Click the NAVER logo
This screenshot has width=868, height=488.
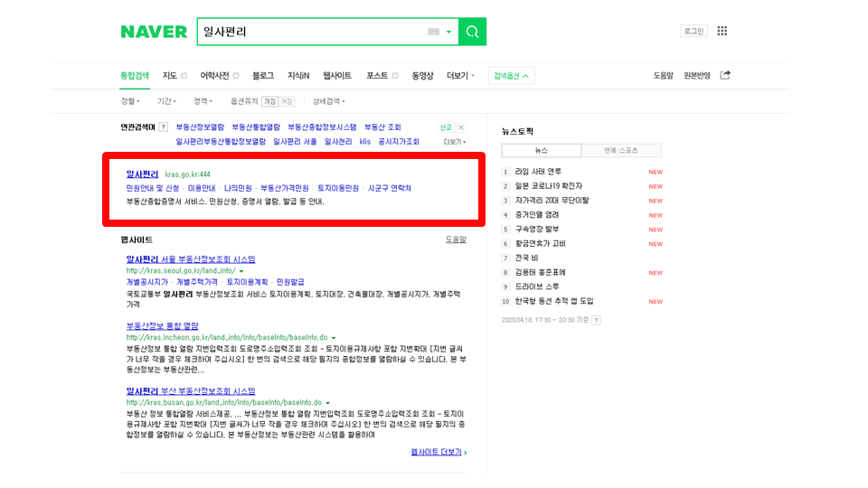click(x=154, y=32)
